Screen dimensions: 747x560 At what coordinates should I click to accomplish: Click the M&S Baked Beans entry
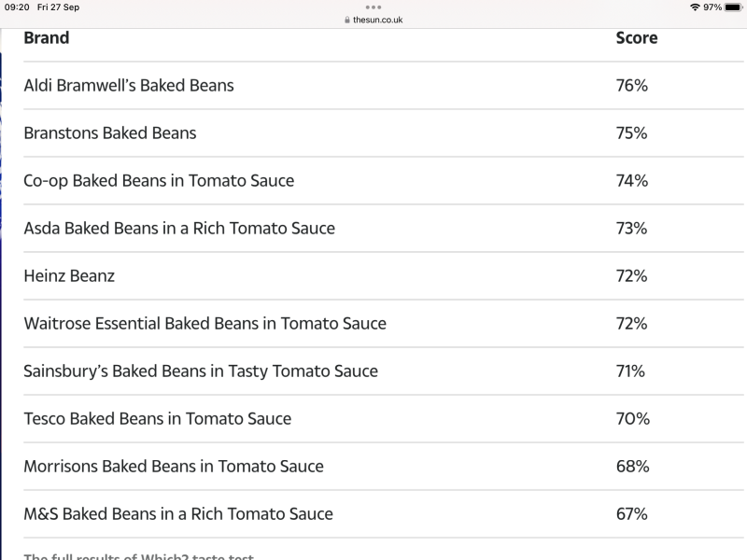pyautogui.click(x=178, y=513)
